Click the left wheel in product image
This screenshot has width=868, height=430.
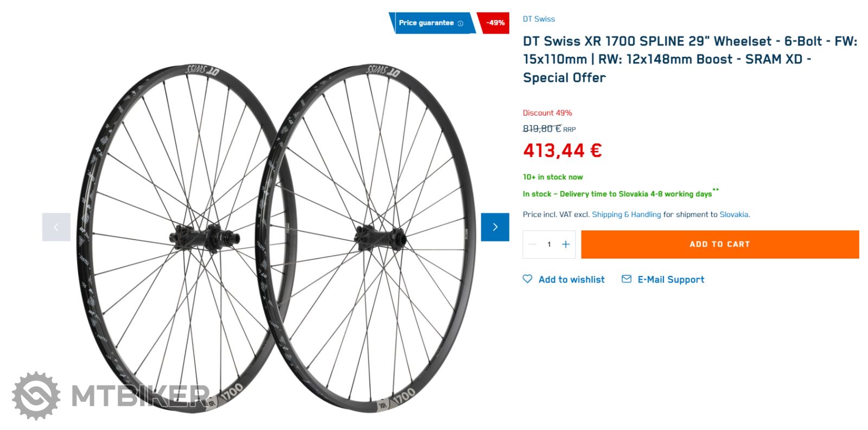pyautogui.click(x=179, y=239)
